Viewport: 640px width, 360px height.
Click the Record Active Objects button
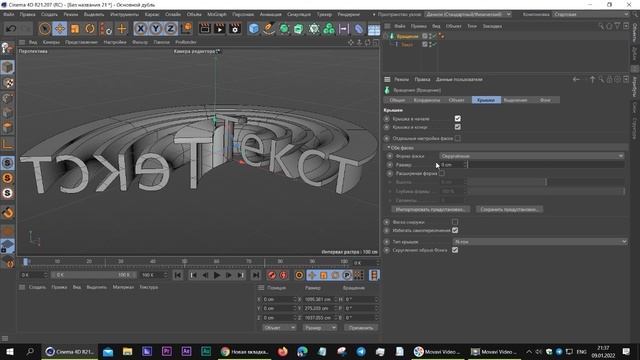pos(272,275)
